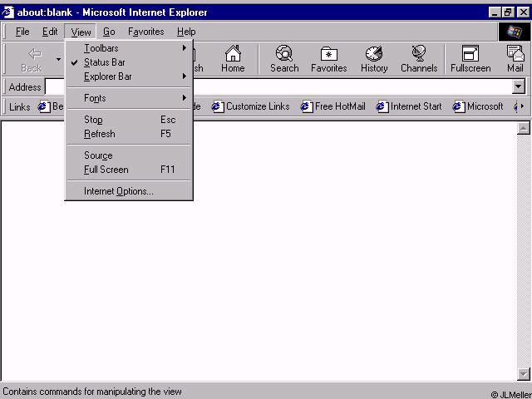Open the Address bar dropdown arrow
532x399 pixels.
tap(518, 86)
